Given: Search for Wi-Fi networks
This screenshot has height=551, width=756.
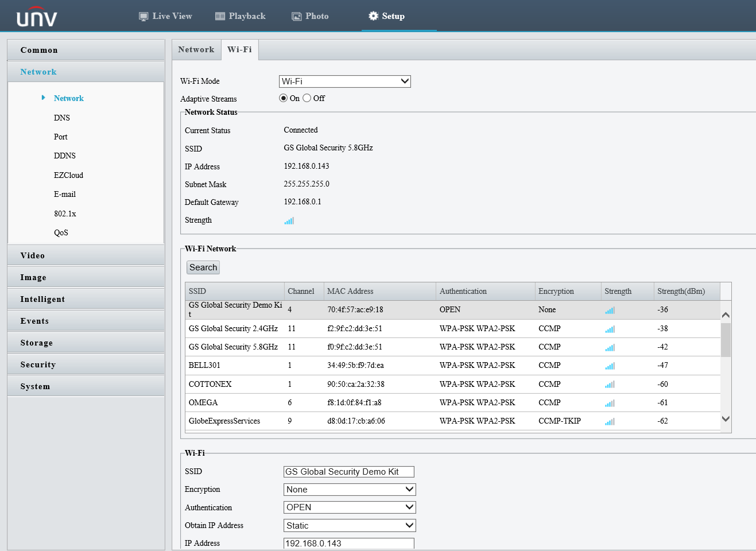Looking at the screenshot, I should coord(203,267).
